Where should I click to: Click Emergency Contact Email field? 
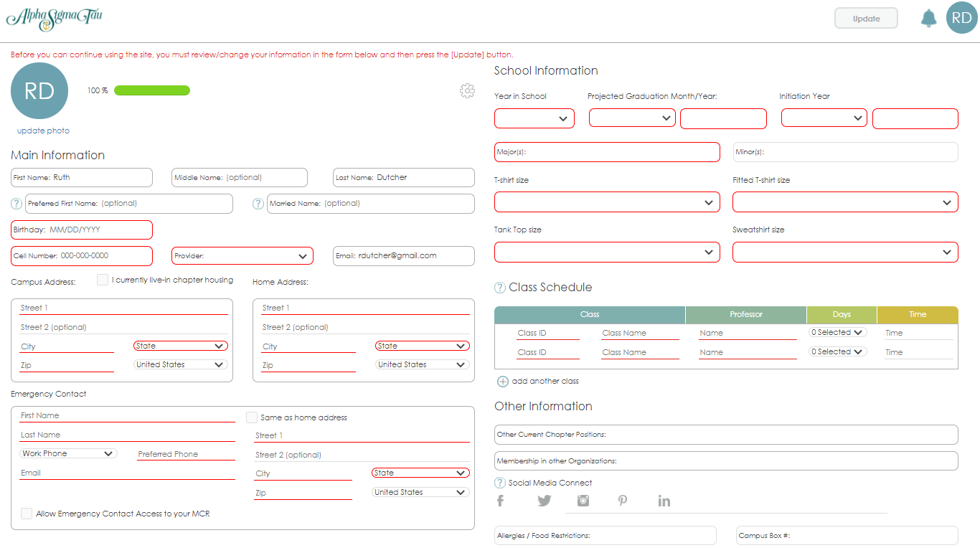(127, 473)
